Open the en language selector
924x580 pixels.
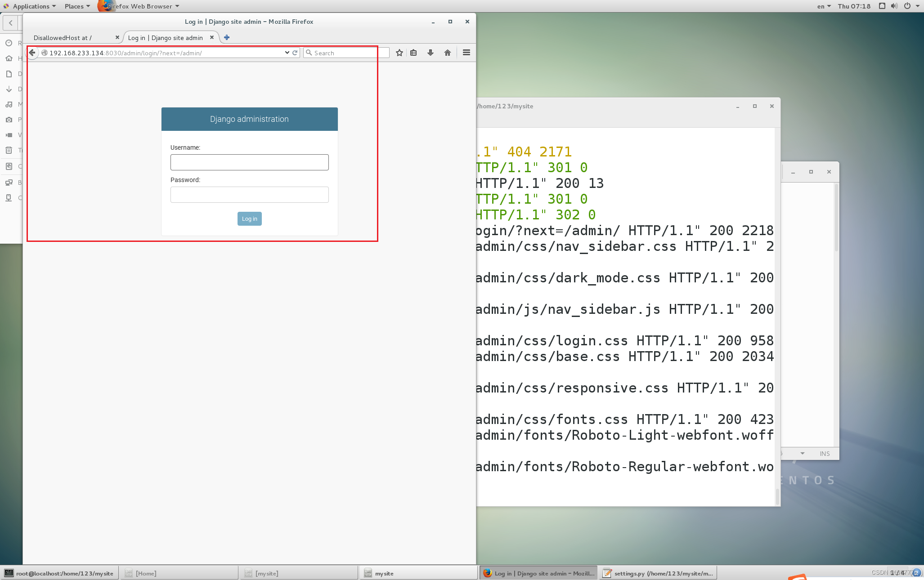[824, 6]
